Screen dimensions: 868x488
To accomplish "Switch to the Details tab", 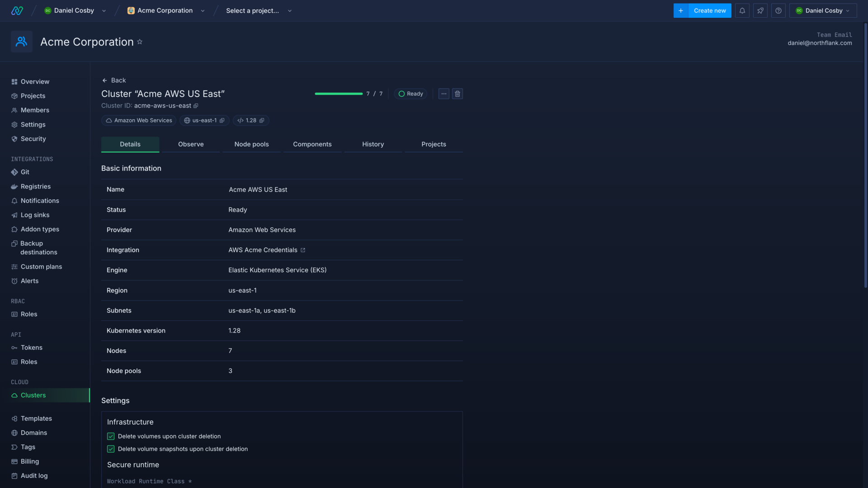I will [130, 144].
